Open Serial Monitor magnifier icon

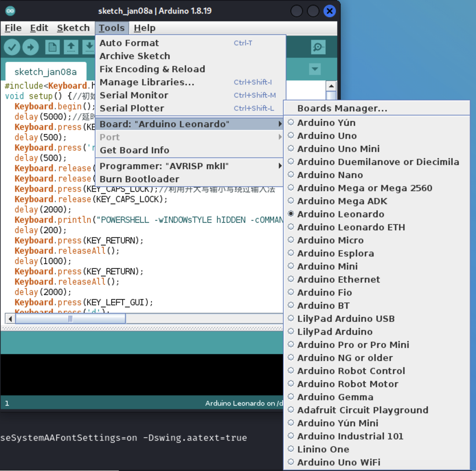click(318, 47)
